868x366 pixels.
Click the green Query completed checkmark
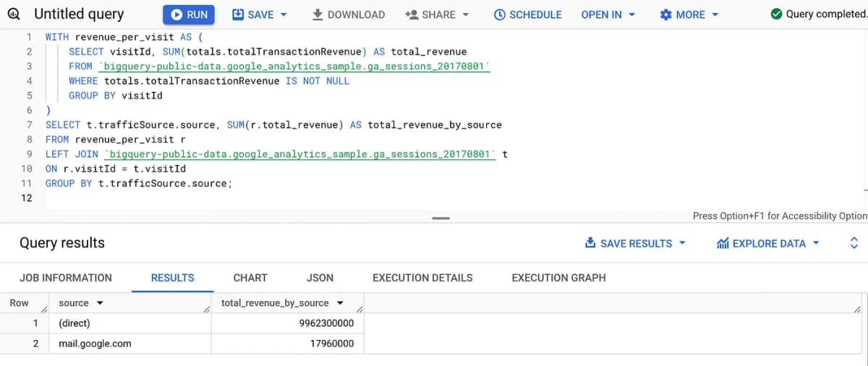point(776,14)
